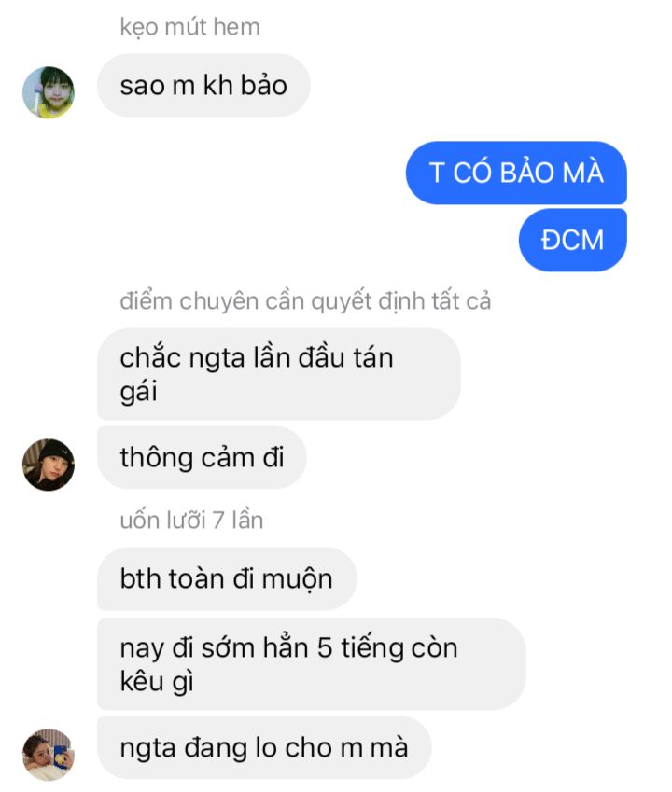Image resolution: width=672 pixels, height=792 pixels.
Task: Tap the "thông cảm đi" message bubble
Action: click(202, 458)
